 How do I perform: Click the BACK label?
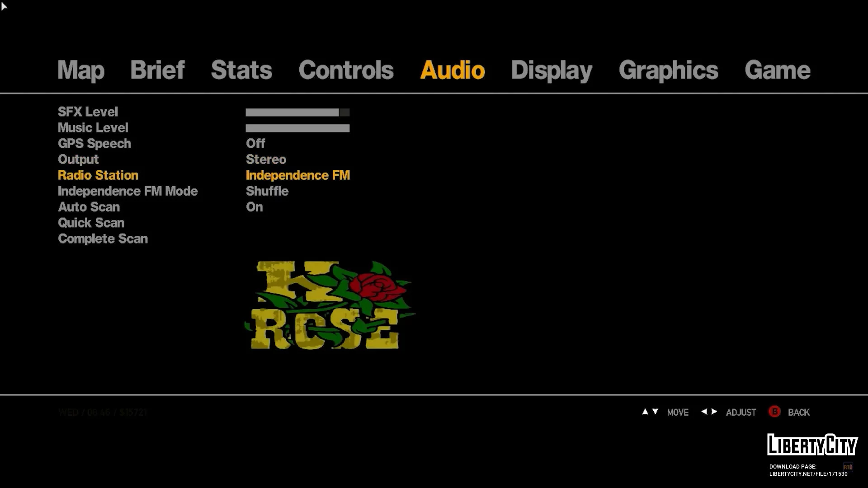[798, 412]
